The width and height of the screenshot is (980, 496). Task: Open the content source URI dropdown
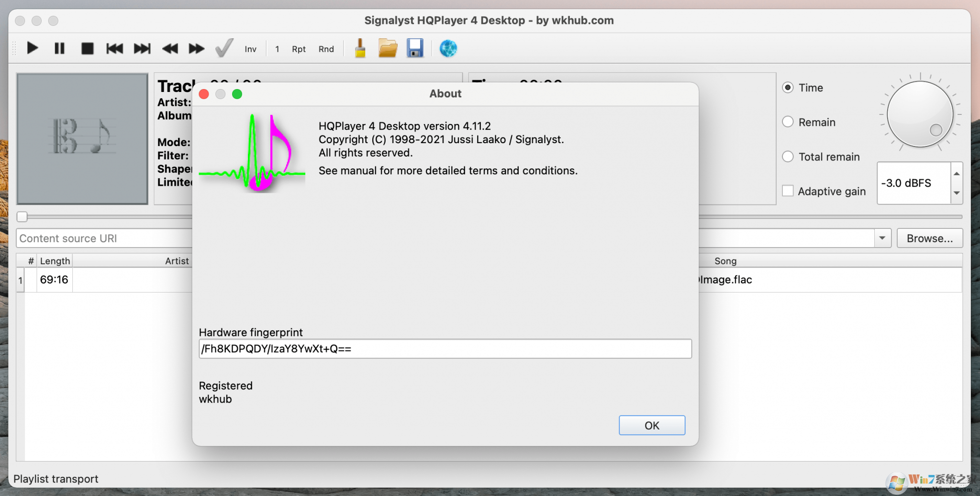pyautogui.click(x=882, y=238)
